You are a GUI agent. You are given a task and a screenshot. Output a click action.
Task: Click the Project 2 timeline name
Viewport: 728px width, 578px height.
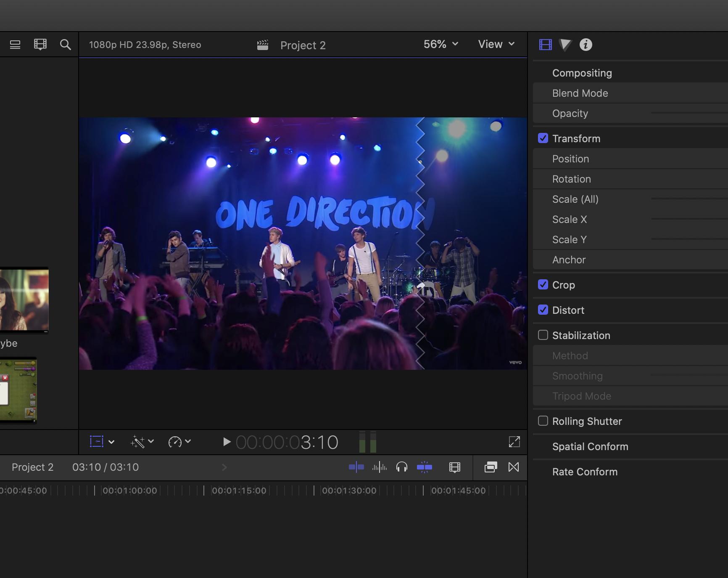click(33, 467)
